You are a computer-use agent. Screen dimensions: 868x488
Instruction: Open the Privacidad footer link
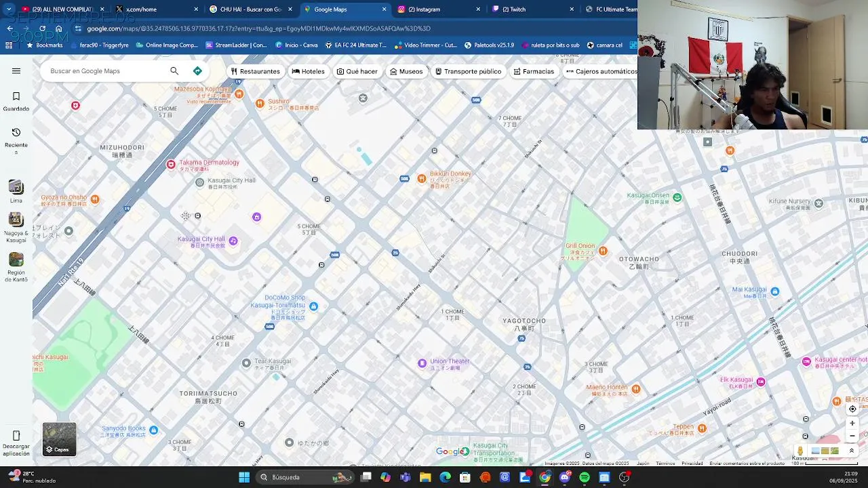pyautogui.click(x=692, y=464)
